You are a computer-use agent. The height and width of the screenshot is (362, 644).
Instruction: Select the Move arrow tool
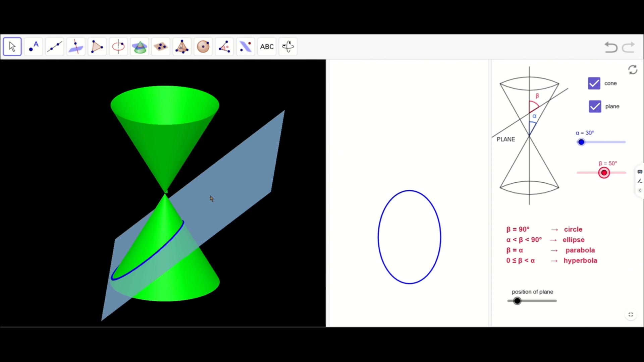(x=12, y=47)
